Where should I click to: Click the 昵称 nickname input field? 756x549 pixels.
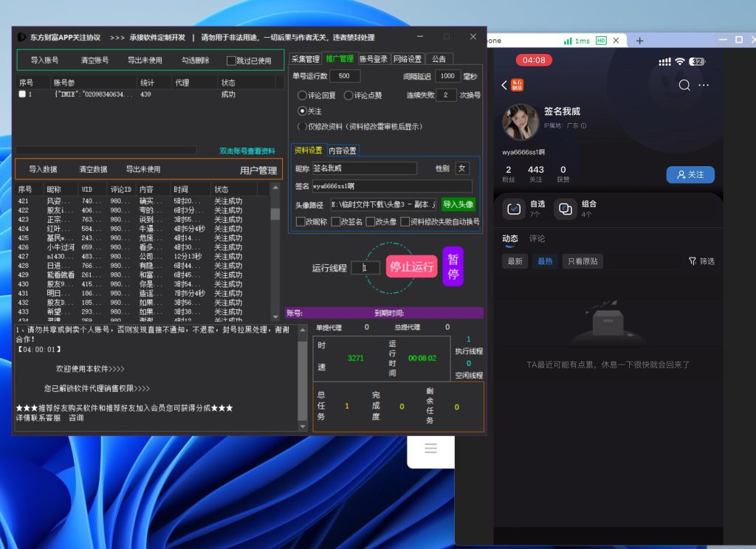364,168
